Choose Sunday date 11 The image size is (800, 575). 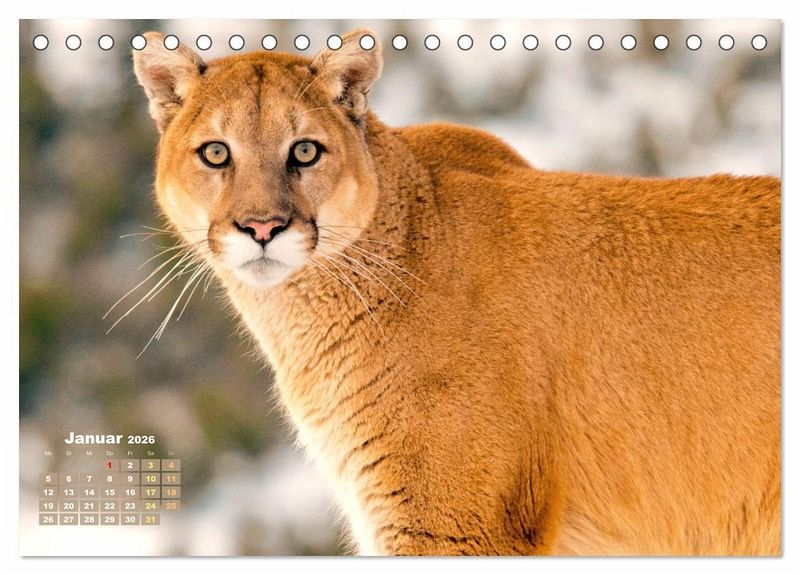point(171,479)
